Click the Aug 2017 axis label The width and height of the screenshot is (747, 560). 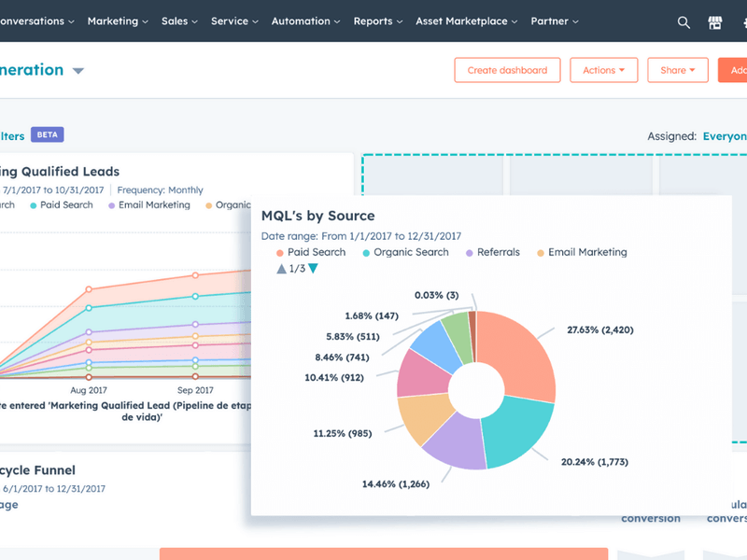(x=89, y=390)
